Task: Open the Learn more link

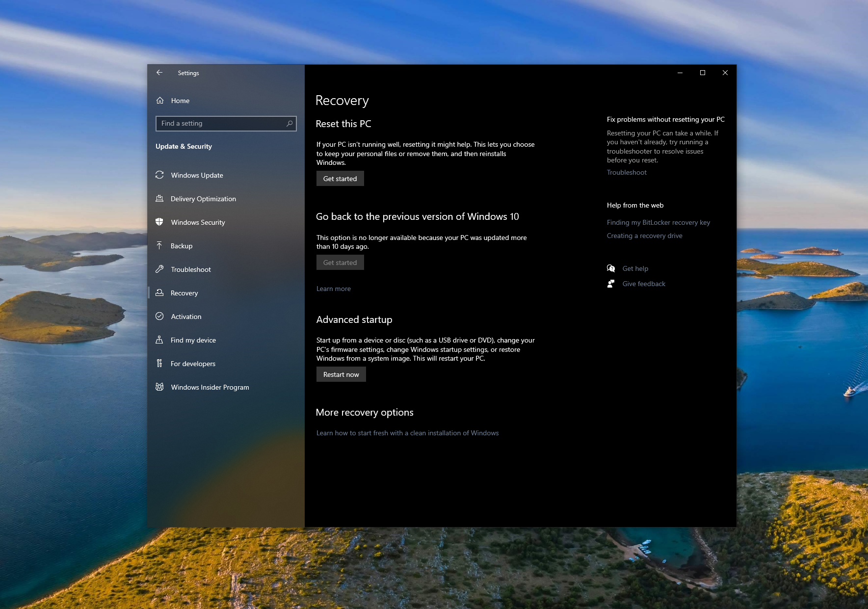Action: coord(334,289)
